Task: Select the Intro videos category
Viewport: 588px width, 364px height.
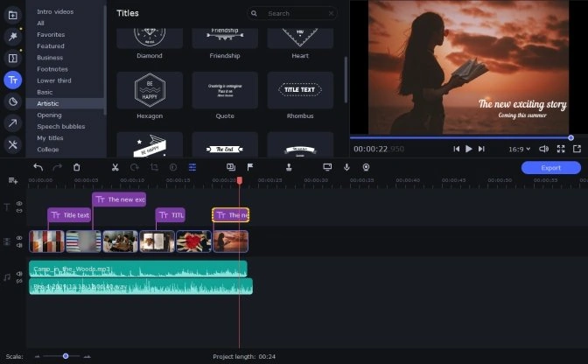Action: [55, 11]
